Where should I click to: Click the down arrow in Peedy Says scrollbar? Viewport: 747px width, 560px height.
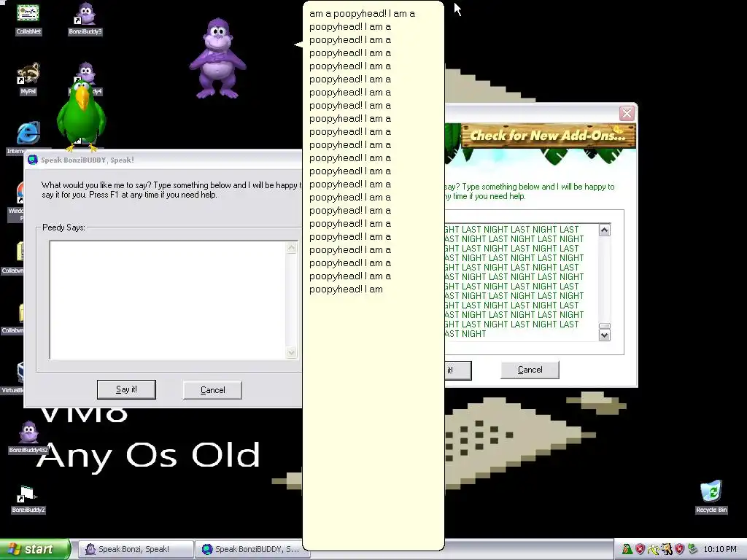point(292,352)
